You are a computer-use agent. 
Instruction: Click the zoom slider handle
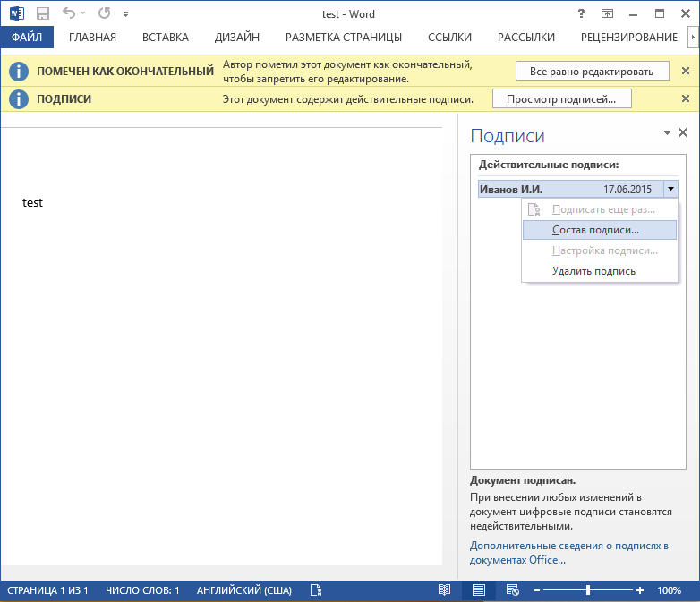point(588,590)
